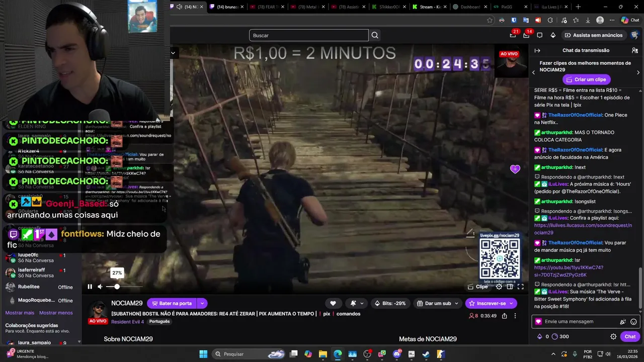This screenshot has height=362, width=644.
Task: Open a new browser tab
Action: [578, 7]
